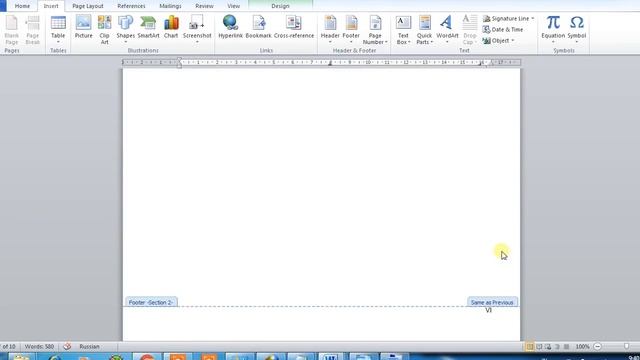The height and width of the screenshot is (360, 640).
Task: Expand the Object dropdown arrow
Action: [513, 40]
